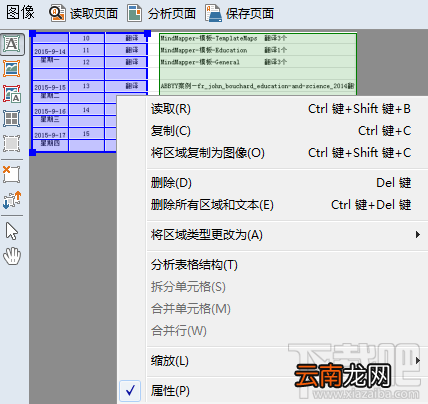This screenshot has width=428, height=404.
Task: Click the 读取页面 magnifier icon
Action: point(57,14)
